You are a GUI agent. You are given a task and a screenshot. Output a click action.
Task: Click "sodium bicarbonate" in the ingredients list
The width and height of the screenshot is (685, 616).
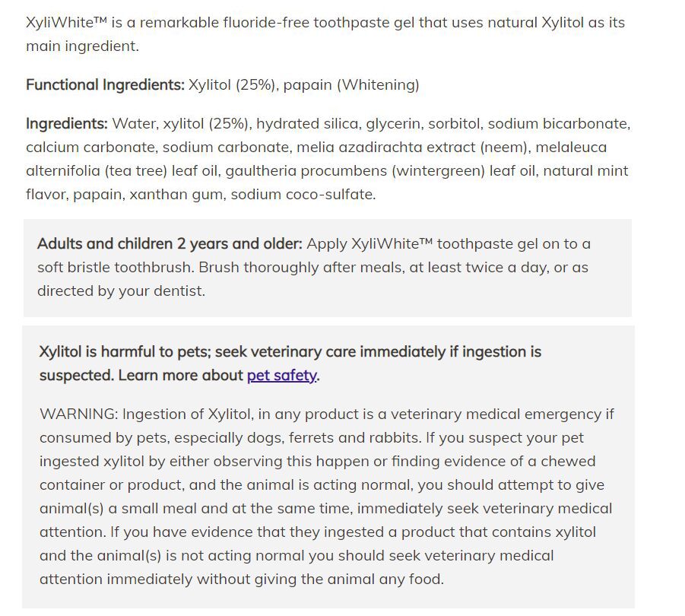pos(557,124)
